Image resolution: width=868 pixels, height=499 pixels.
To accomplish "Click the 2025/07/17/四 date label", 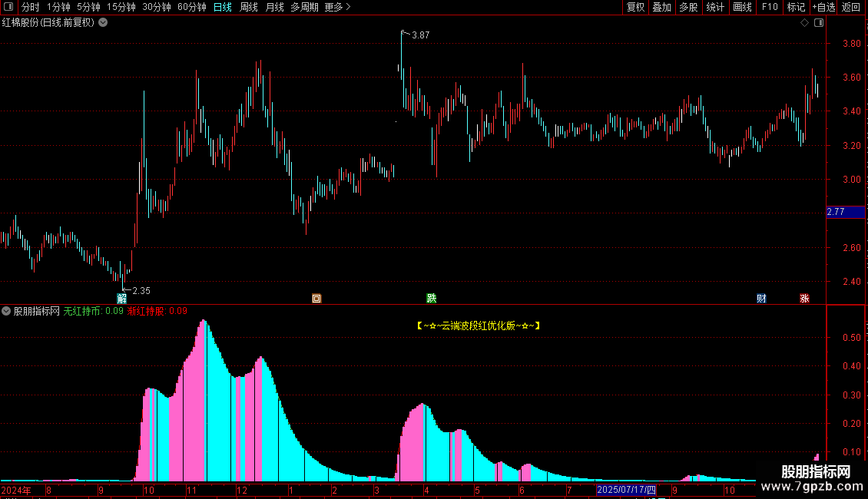I will click(x=627, y=490).
